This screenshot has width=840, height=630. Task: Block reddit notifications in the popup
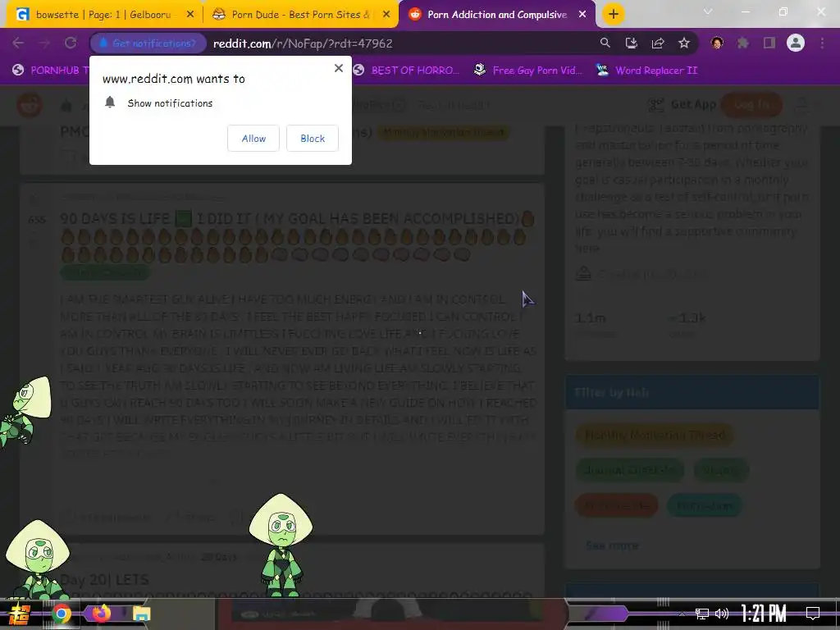click(313, 138)
